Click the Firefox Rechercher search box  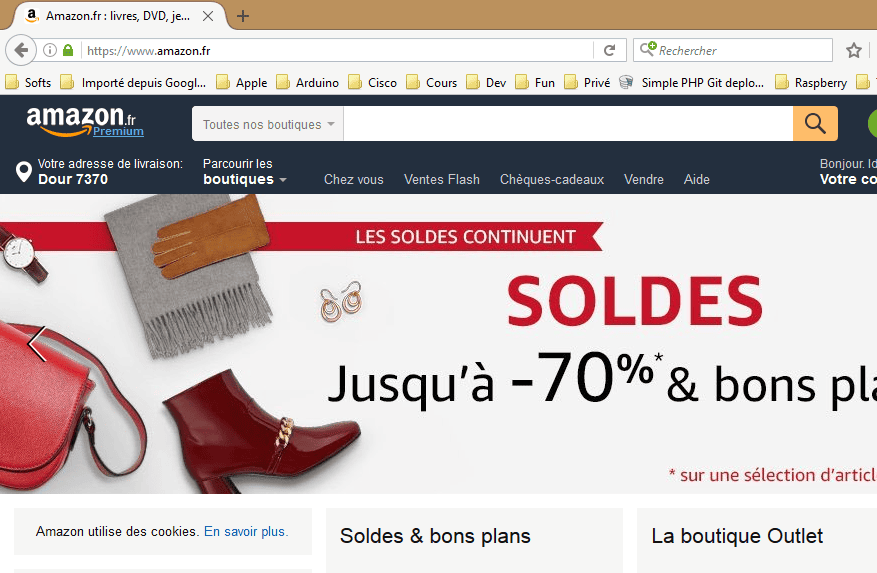tap(733, 50)
